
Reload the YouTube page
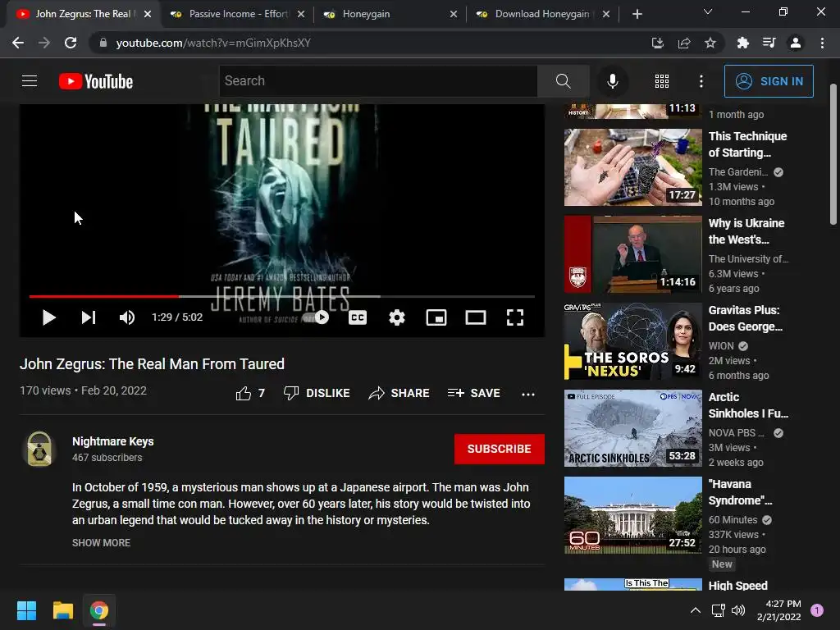(x=71, y=43)
